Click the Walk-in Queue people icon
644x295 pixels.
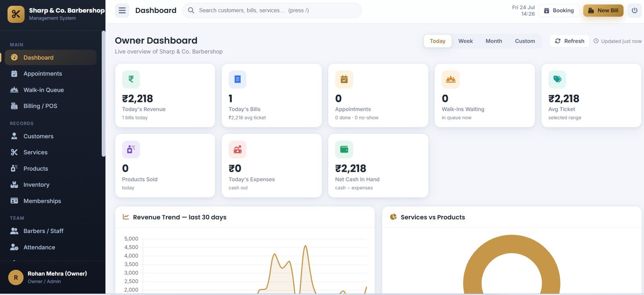pos(14,90)
